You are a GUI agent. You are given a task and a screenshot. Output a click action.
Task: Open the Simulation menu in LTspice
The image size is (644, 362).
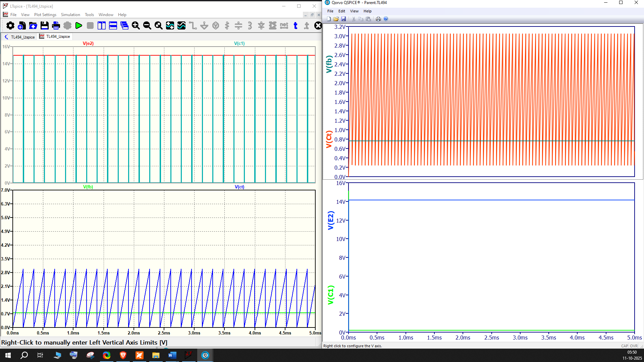pyautogui.click(x=70, y=15)
